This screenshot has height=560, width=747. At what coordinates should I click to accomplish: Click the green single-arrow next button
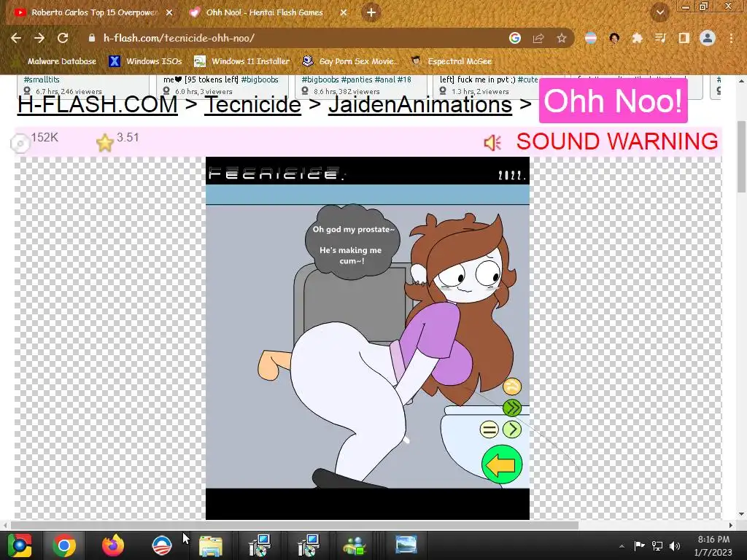pos(512,429)
